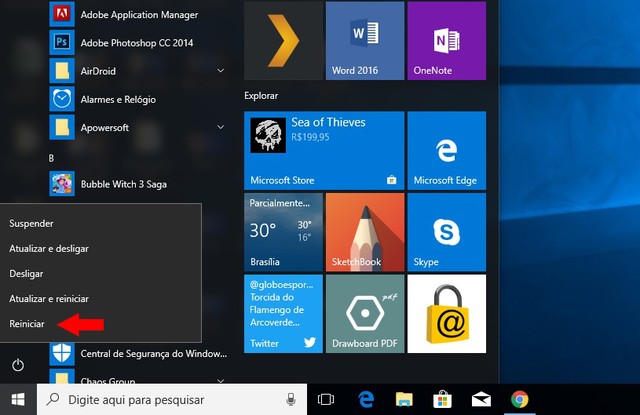The image size is (640, 415).
Task: Open the Twitter tile
Action: 283,314
